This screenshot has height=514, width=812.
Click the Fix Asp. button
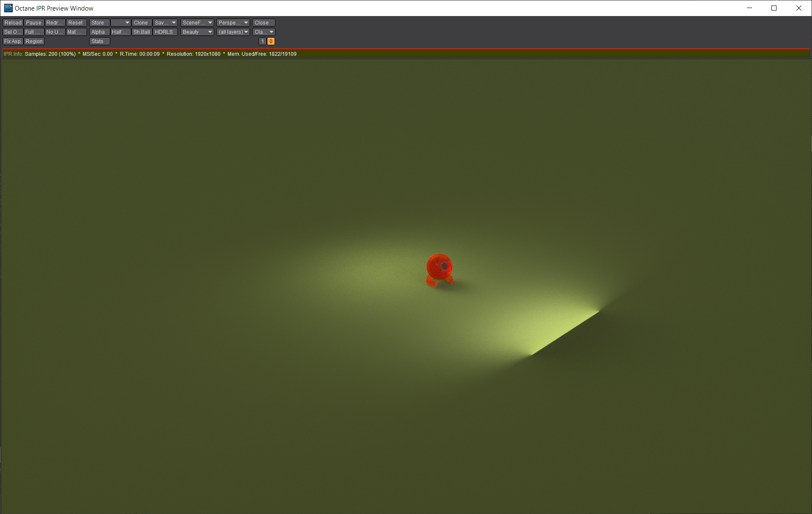point(13,41)
